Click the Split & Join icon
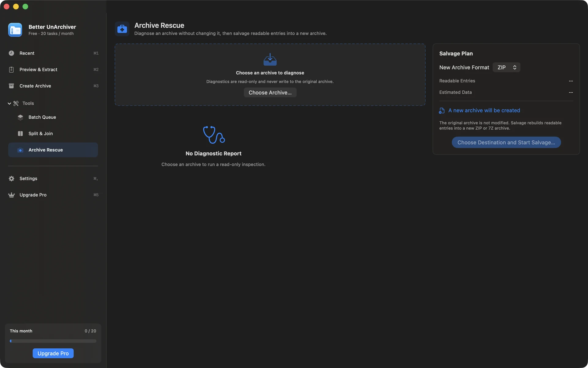This screenshot has width=588, height=368. point(20,134)
